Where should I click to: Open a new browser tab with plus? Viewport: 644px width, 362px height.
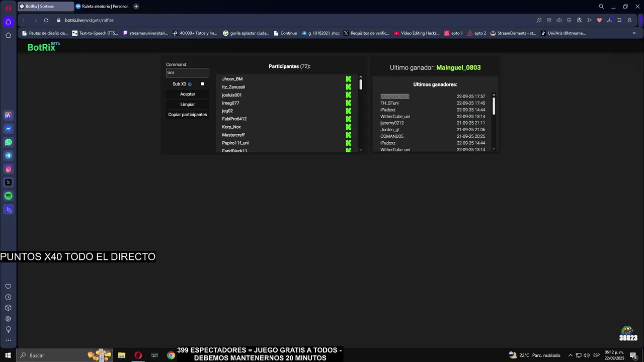pyautogui.click(x=136, y=7)
